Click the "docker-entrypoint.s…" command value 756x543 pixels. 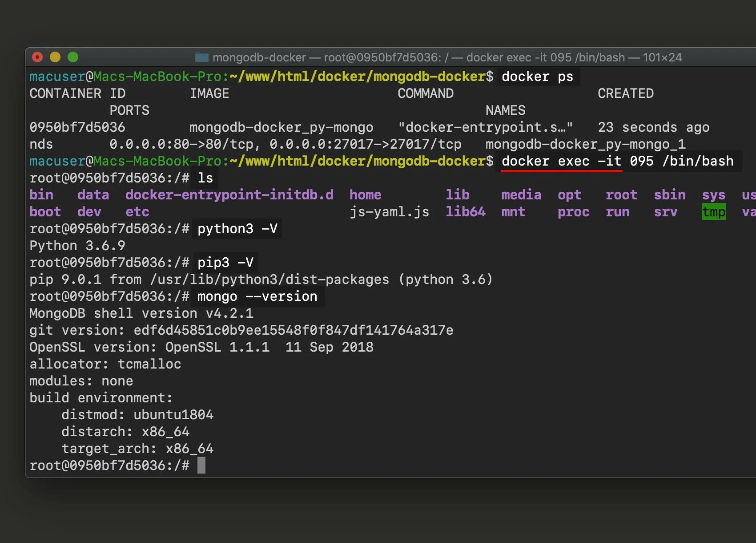[x=486, y=127]
